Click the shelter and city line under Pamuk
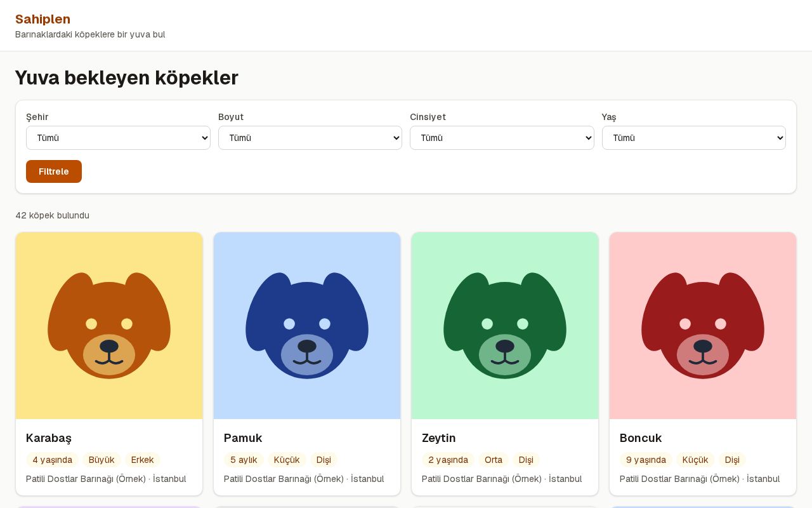The width and height of the screenshot is (812, 508). pyautogui.click(x=304, y=479)
